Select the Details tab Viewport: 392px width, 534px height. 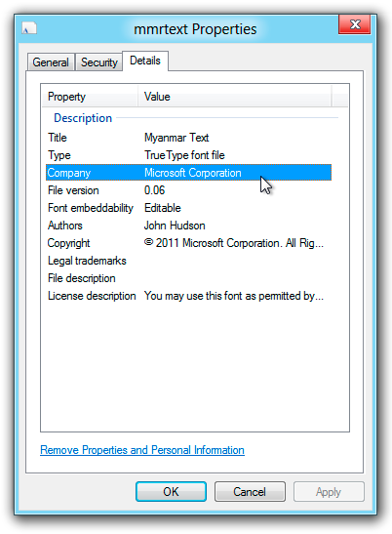pos(145,61)
